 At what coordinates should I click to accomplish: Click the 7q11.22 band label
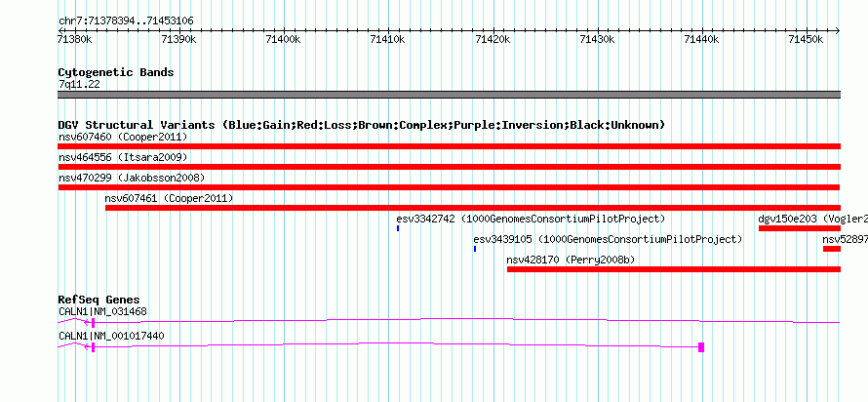click(x=79, y=84)
